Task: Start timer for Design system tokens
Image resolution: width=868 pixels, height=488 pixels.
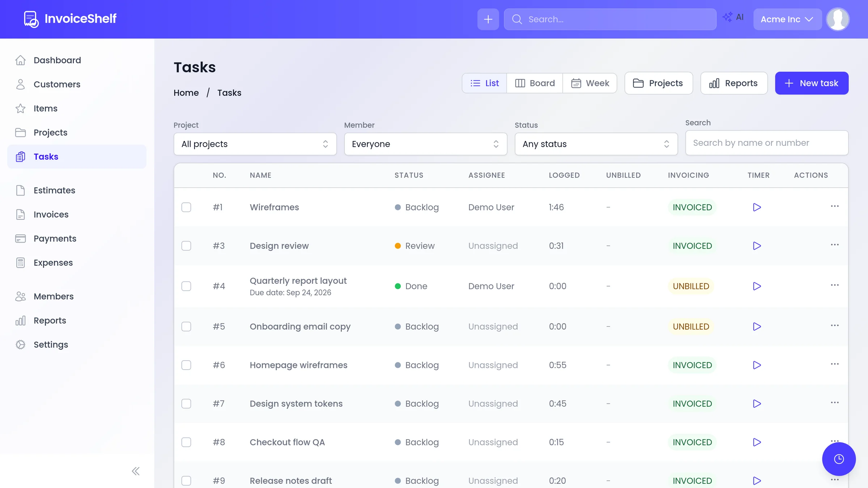Action: click(757, 404)
